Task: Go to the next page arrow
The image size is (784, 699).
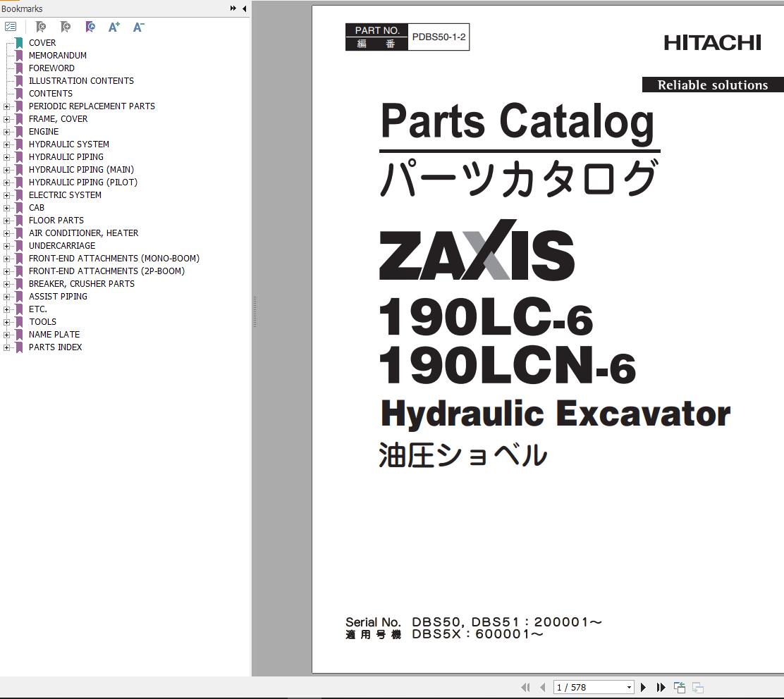Action: pos(643,687)
